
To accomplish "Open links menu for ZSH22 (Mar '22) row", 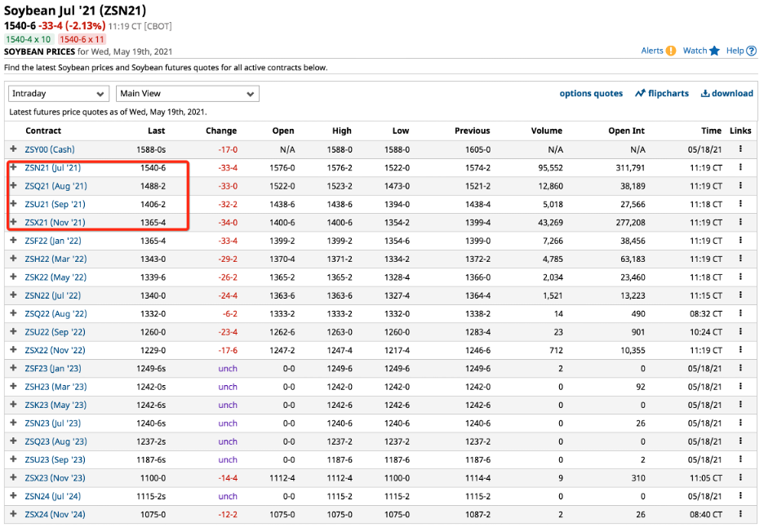I will (x=740, y=259).
